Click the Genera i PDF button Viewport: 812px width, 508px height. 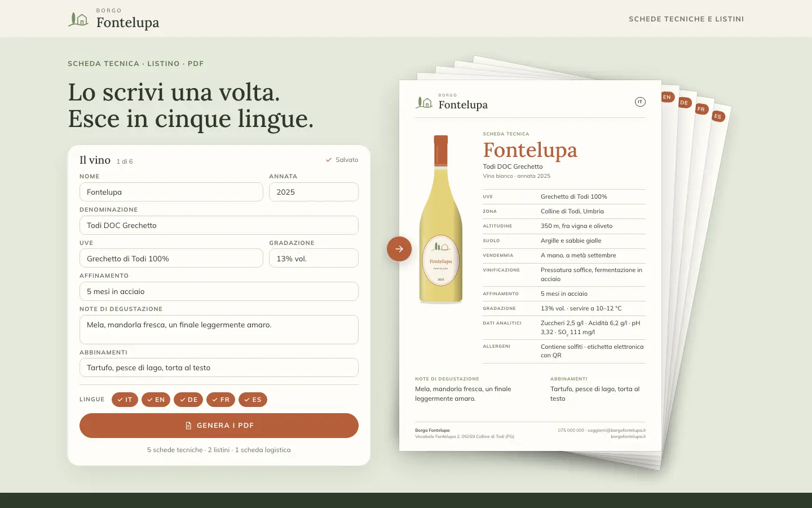pos(219,426)
